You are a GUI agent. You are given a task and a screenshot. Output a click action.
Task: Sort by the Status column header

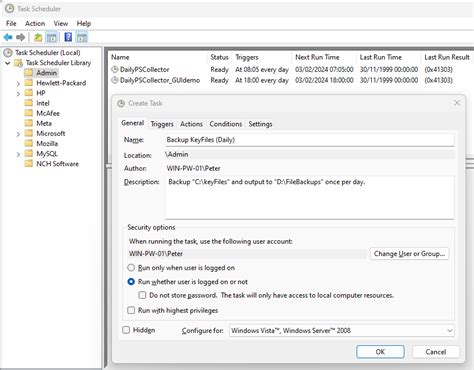click(x=219, y=57)
